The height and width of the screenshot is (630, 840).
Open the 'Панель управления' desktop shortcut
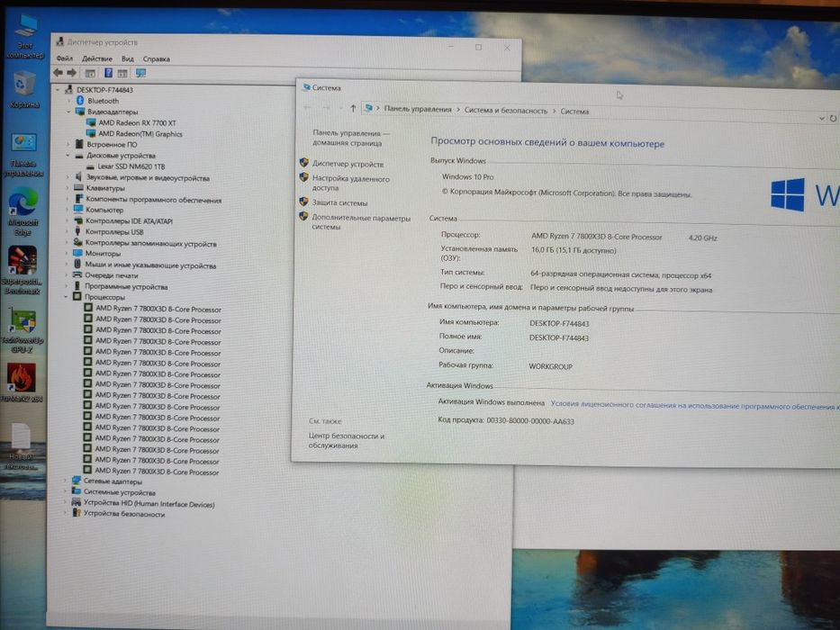click(x=23, y=155)
